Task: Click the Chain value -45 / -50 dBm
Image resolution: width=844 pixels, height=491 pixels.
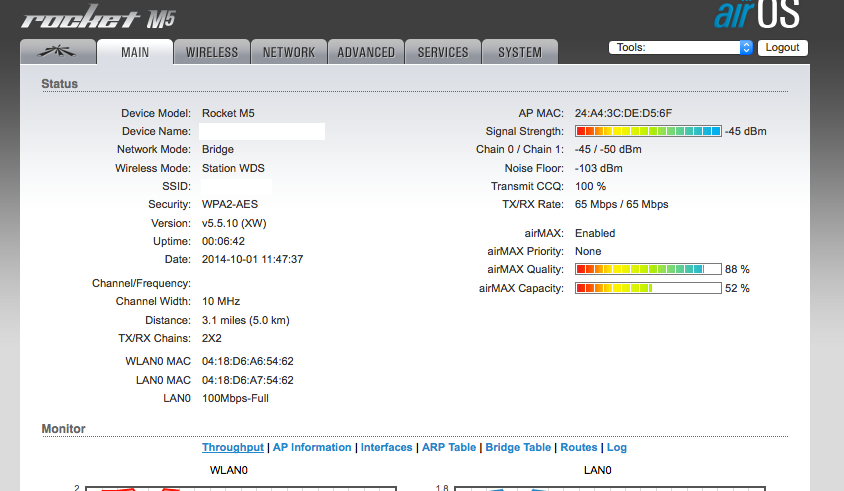Action: click(x=608, y=149)
